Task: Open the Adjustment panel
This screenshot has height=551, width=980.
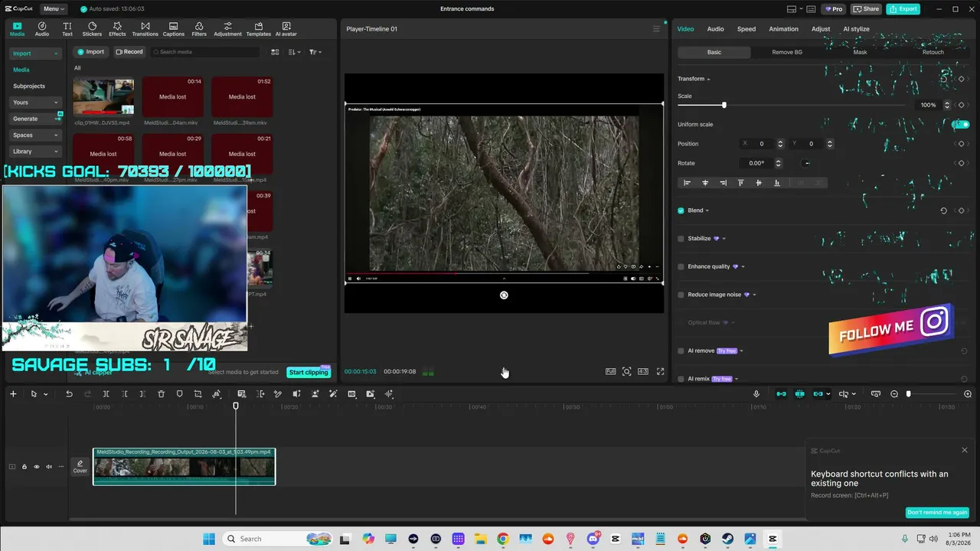Action: tap(227, 29)
